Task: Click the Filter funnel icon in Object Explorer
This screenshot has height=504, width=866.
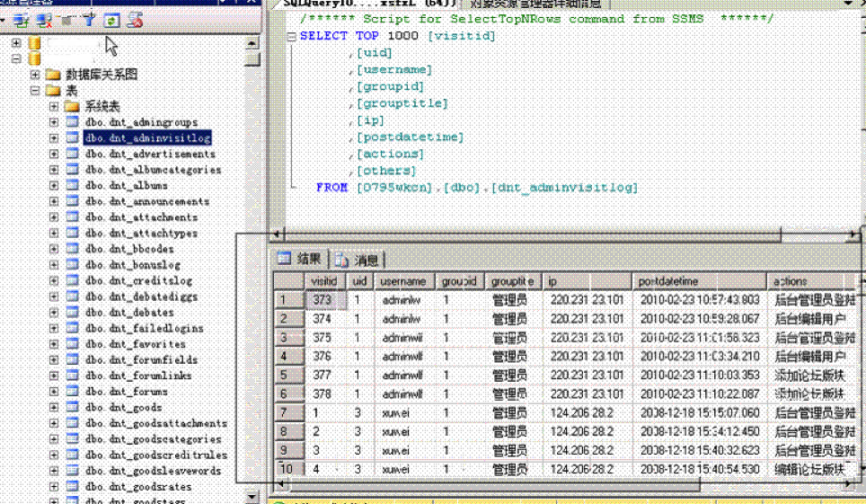Action: (89, 19)
